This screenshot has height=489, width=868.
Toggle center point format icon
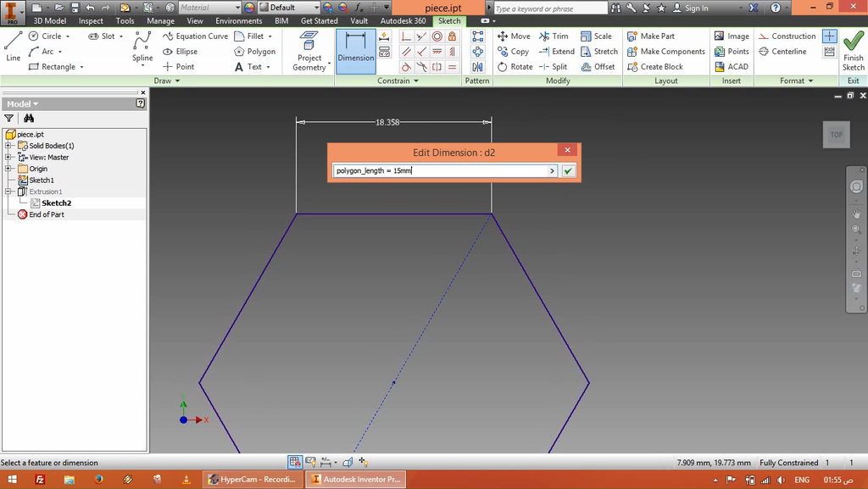[x=829, y=36]
